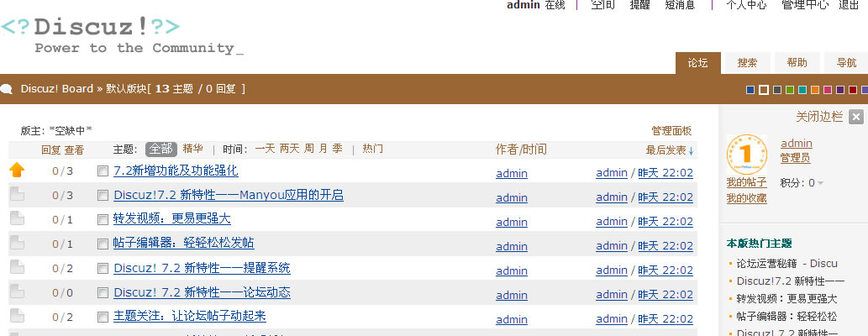Viewport: 868px width, 336px height.
Task: Open the 搜索 tab
Action: click(747, 63)
